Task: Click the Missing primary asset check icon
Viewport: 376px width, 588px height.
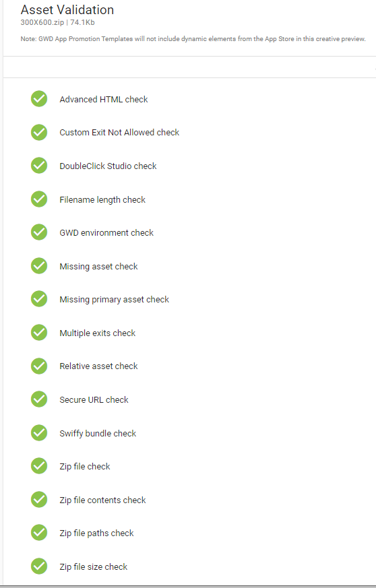Action: point(39,299)
